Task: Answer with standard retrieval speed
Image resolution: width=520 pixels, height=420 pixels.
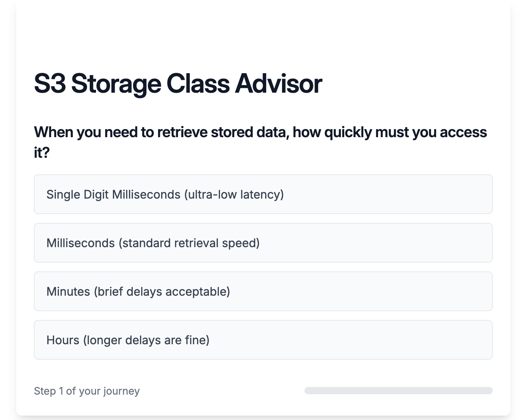Action: [263, 243]
